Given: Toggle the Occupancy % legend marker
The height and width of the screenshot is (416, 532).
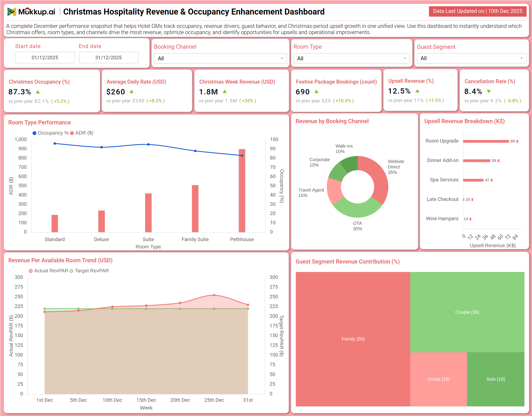Looking at the screenshot, I should point(34,133).
